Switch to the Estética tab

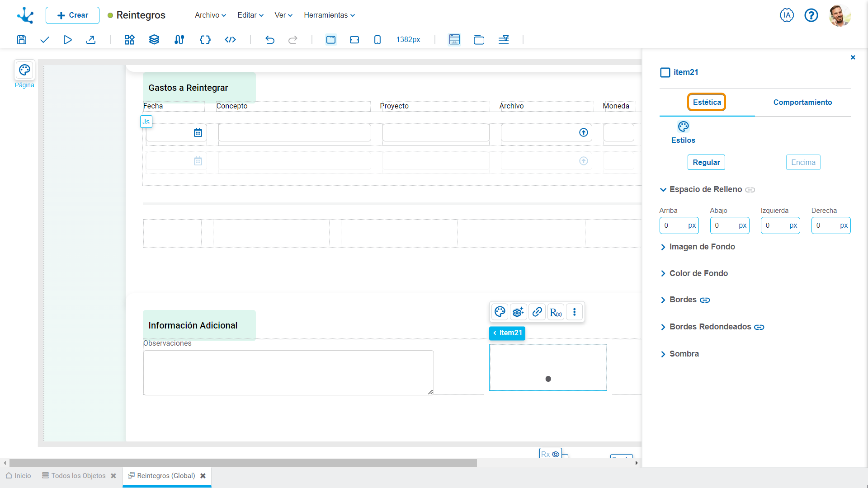pyautogui.click(x=707, y=102)
